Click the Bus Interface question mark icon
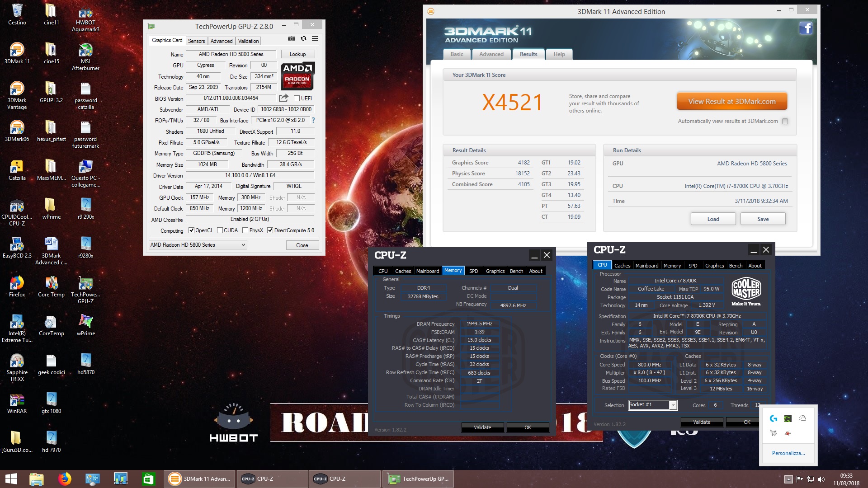 (313, 120)
